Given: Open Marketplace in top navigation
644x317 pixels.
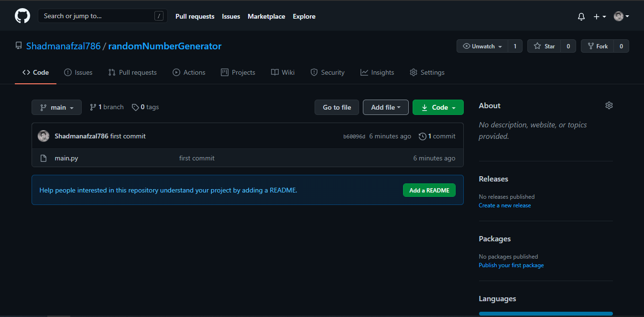Looking at the screenshot, I should 266,16.
